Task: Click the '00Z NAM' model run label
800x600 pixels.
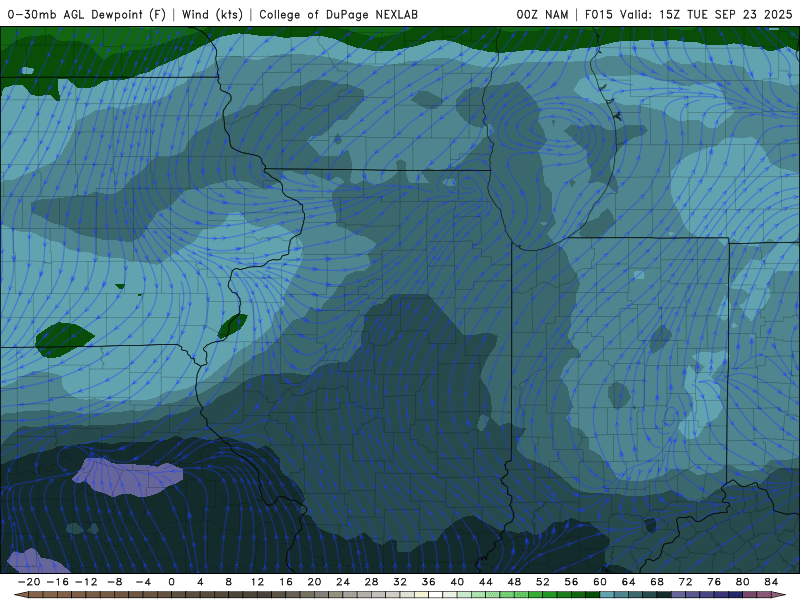Action: (x=542, y=14)
